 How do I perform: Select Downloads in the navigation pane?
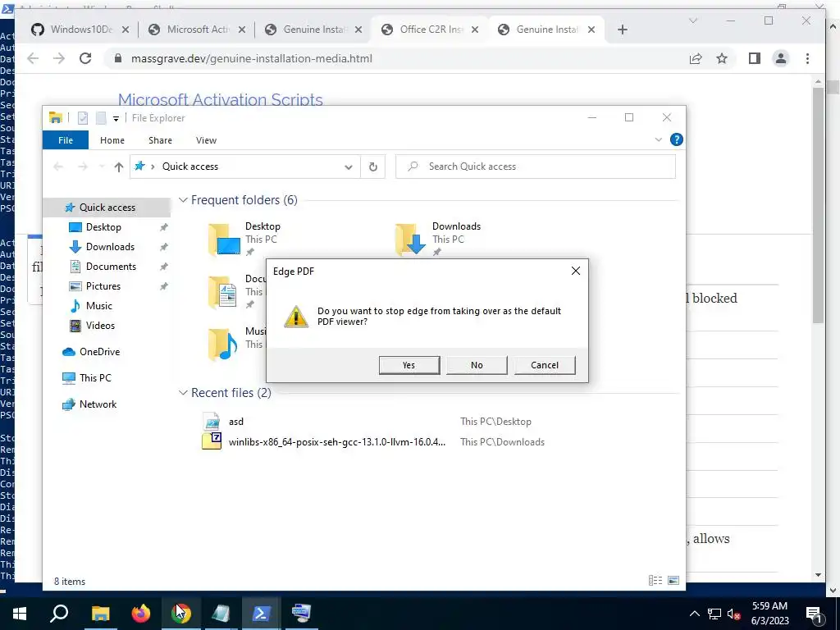(110, 247)
